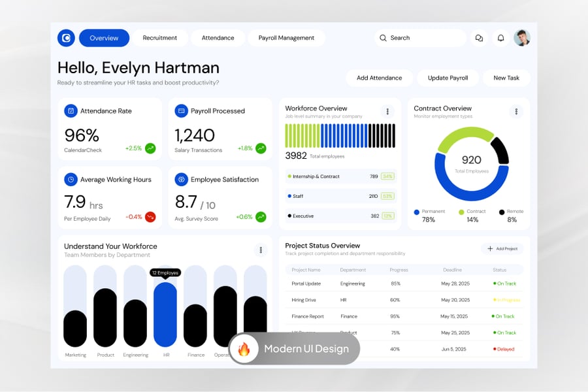Open Contract Overview three-dot menu
The image size is (588, 392).
click(x=516, y=112)
